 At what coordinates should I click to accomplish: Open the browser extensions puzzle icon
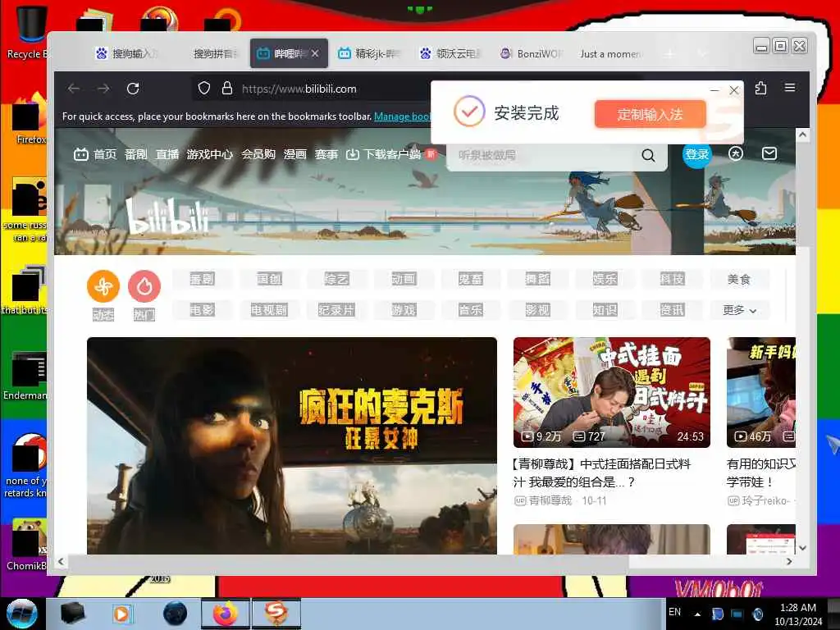[x=760, y=88]
